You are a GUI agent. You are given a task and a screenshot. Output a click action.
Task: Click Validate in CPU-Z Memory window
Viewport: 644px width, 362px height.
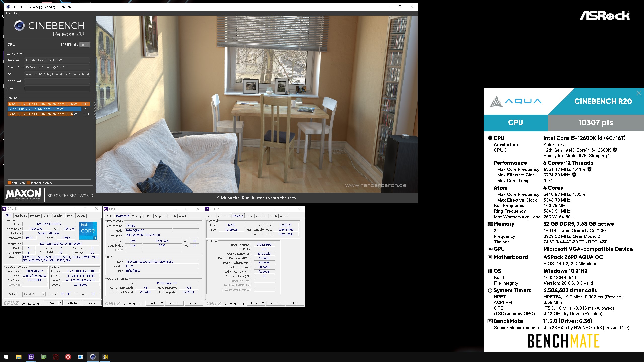point(275,303)
